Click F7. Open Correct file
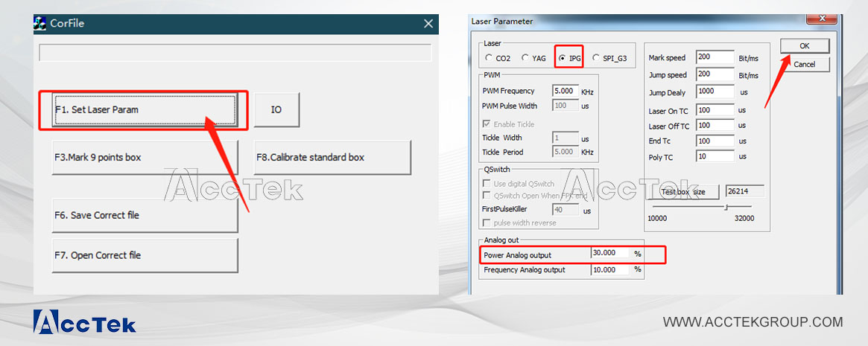This screenshot has height=346, width=868. point(145,255)
